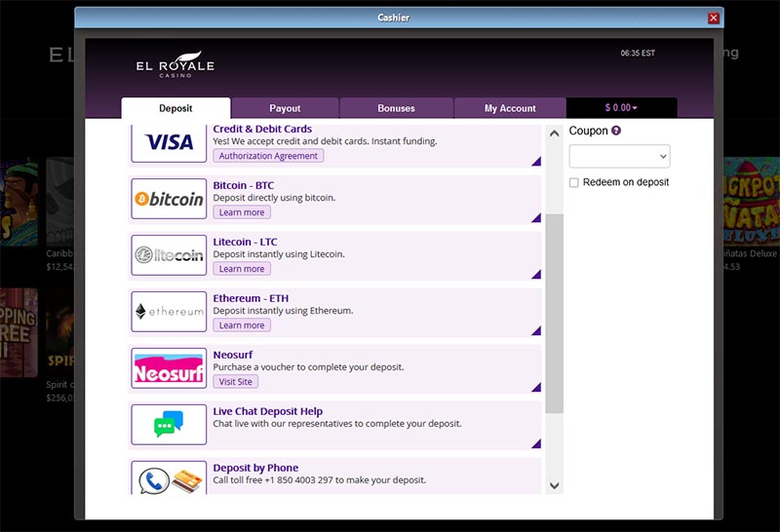Expand the Litecoin row corner arrow
This screenshot has height=532, width=780.
536,275
